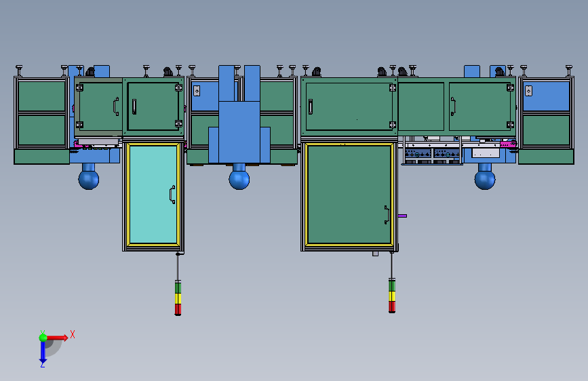
Task: Select the large green door with yellow frame
Action: [349, 195]
